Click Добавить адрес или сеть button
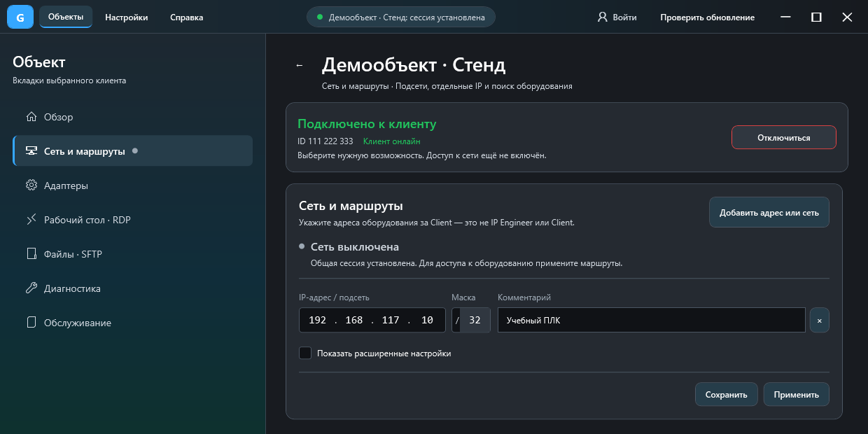Screen dimensions: 868x434 [769, 212]
